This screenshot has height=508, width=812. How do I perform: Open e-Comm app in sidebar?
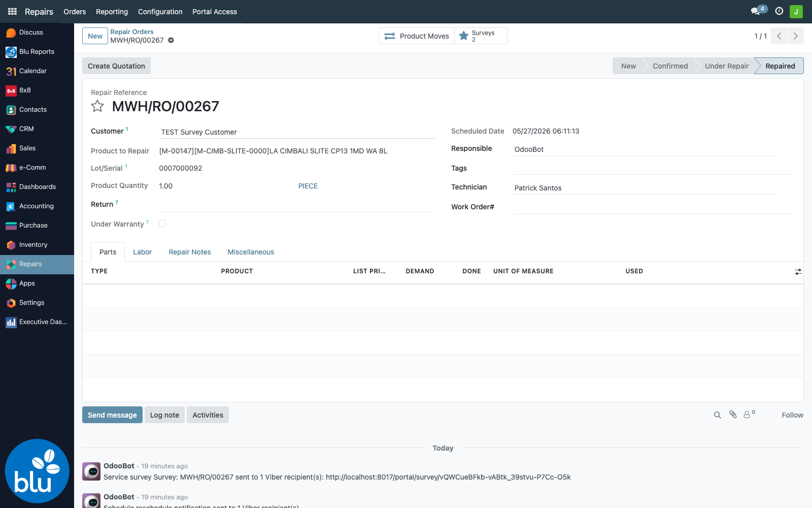point(37,168)
